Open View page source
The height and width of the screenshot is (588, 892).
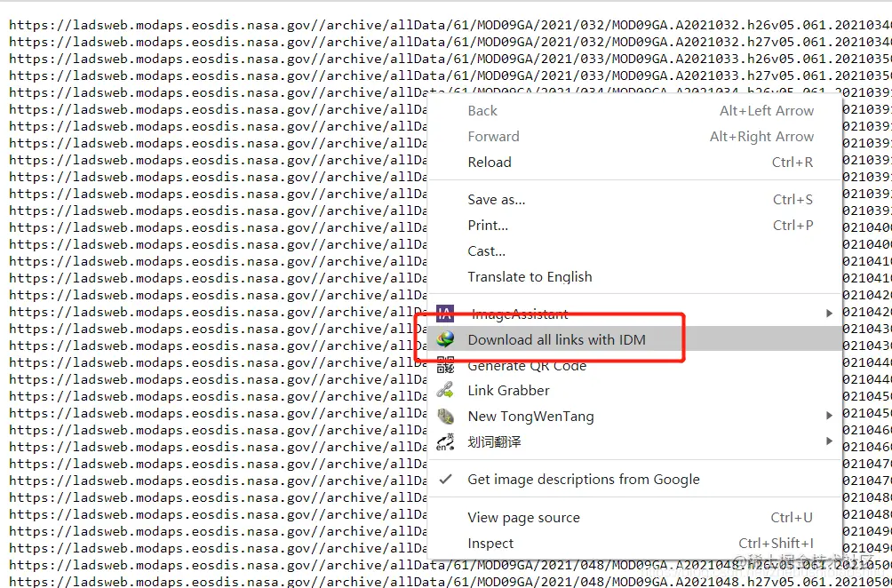(634, 518)
